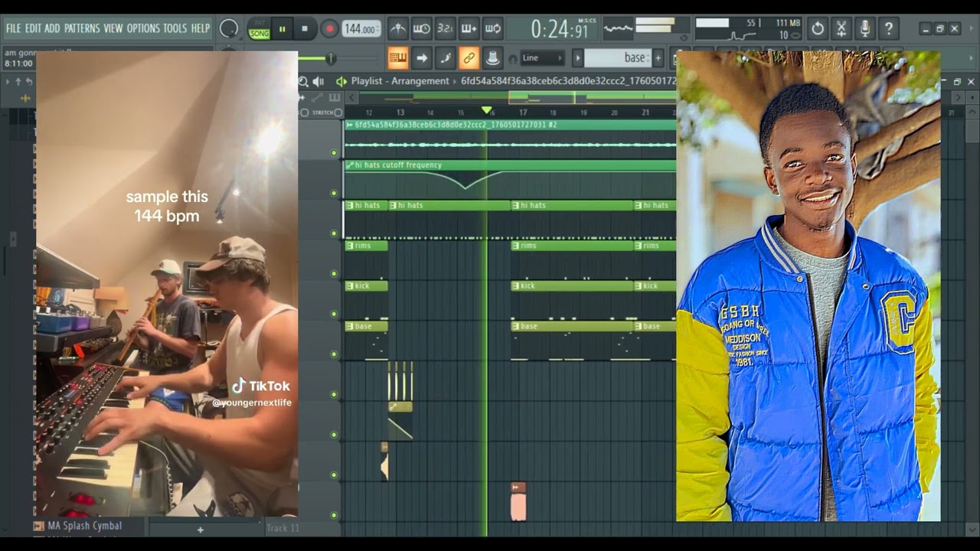
Task: Click the 0:24:91 time display
Action: pos(560,30)
